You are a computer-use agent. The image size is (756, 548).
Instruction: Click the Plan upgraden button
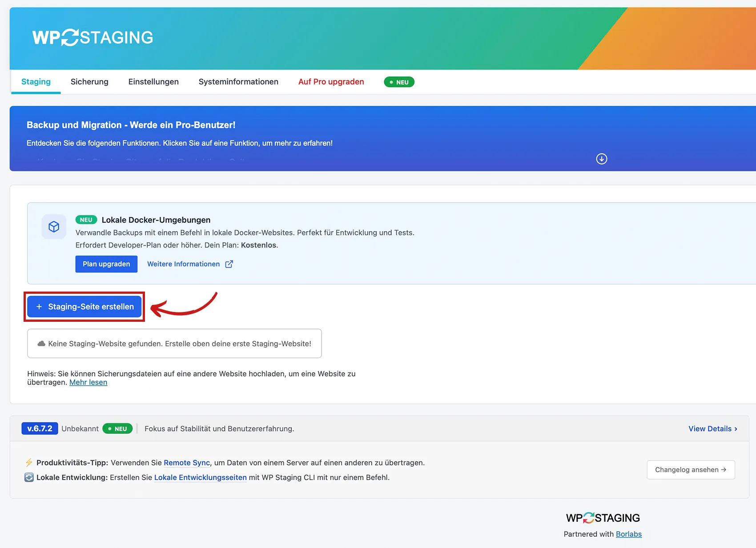(106, 264)
